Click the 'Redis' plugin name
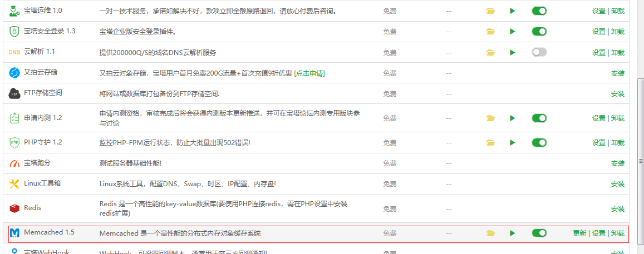The image size is (644, 254). coord(32,208)
